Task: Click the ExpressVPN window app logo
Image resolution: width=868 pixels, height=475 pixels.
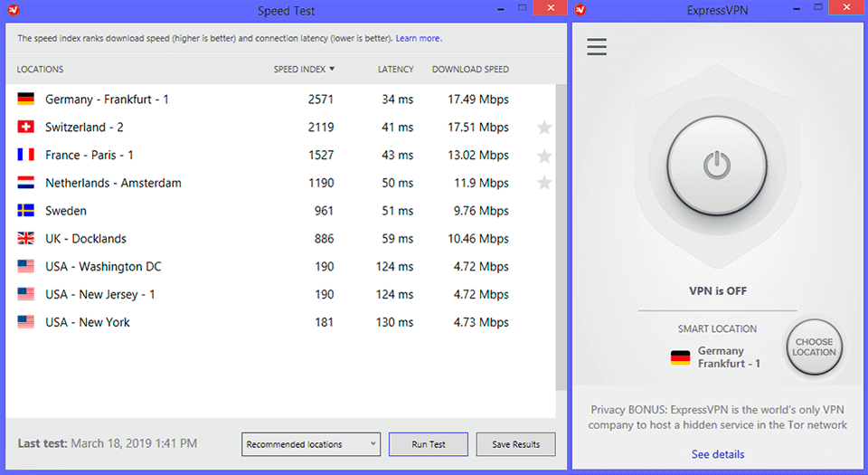Action: pyautogui.click(x=580, y=9)
